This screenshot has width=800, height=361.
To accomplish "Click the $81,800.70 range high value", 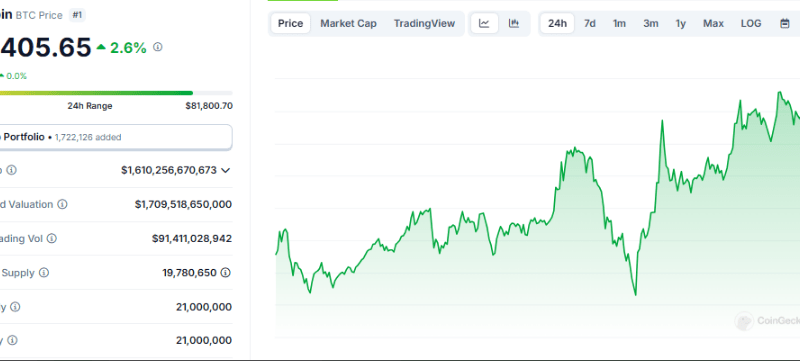I will pyautogui.click(x=209, y=106).
